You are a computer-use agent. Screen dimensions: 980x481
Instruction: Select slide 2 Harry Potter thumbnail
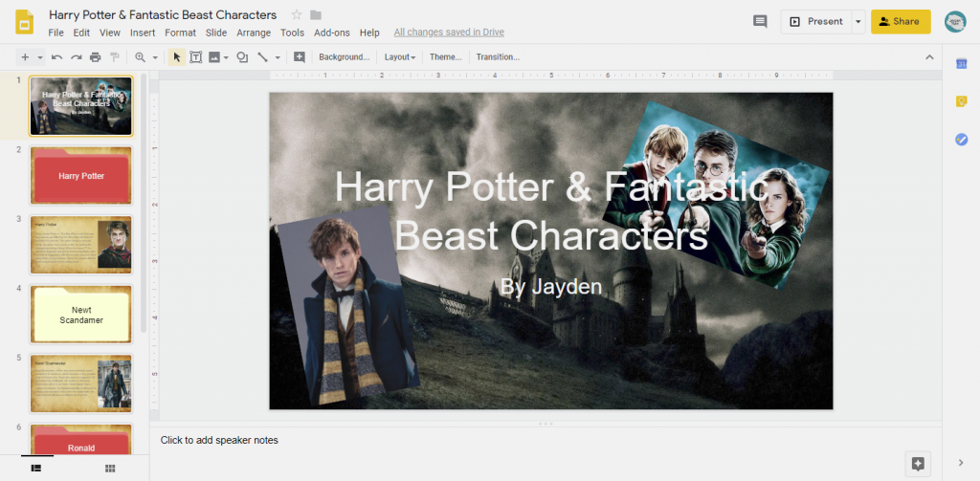[x=80, y=176]
